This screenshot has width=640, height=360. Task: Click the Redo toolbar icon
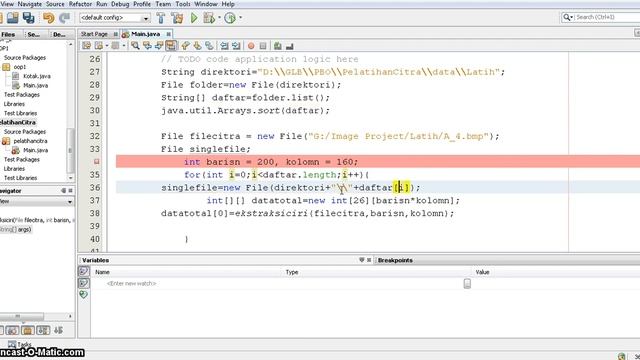point(64,18)
